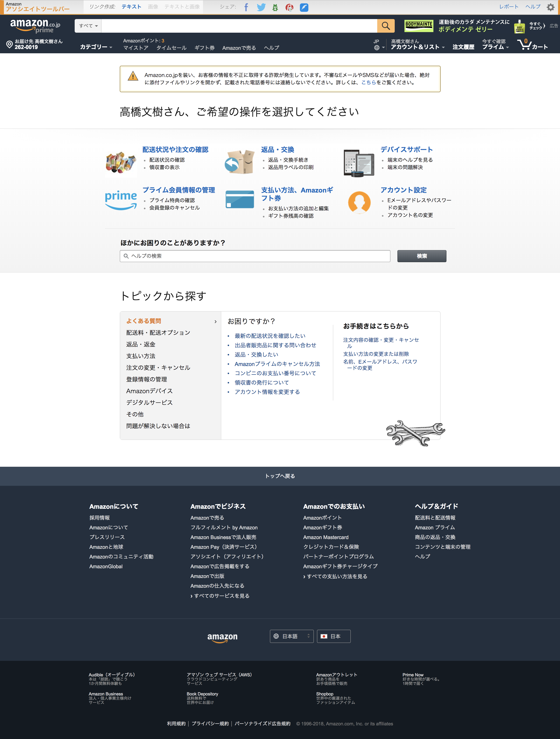Open Amazonプライムのキャンセル方法 link
The image size is (560, 739).
point(277,364)
